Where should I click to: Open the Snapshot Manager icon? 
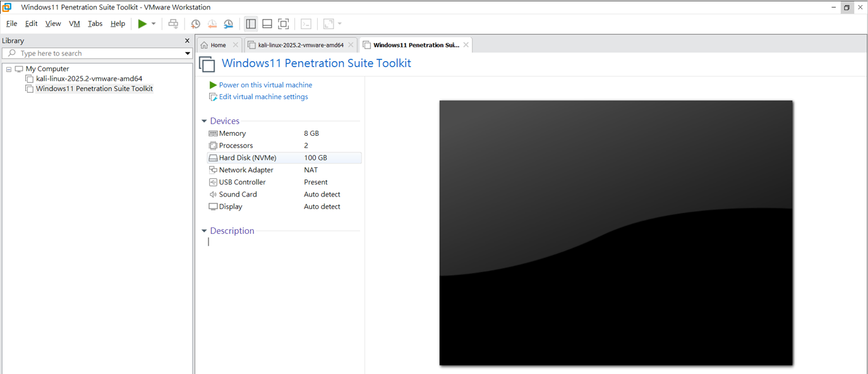[x=229, y=24]
